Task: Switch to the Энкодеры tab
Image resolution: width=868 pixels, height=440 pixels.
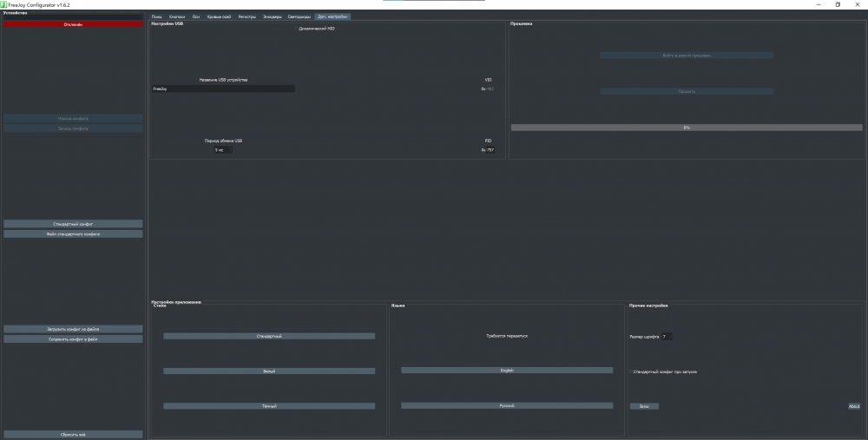Action: pyautogui.click(x=272, y=16)
